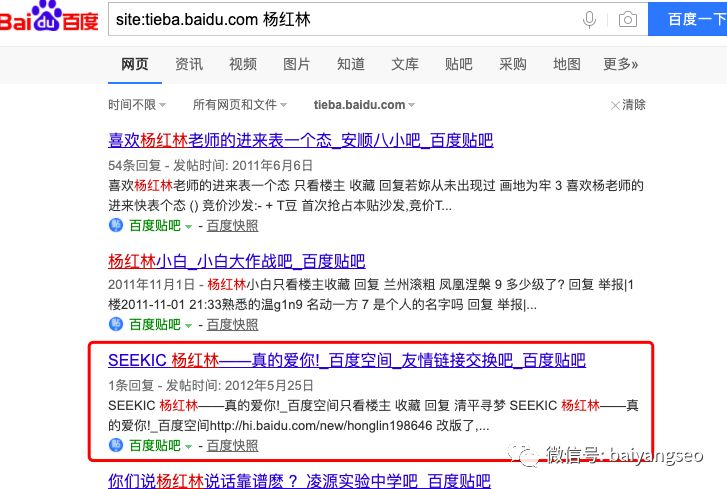Viewport: 727px width, 489px height.
Task: Open the tieba.baidu.com site filter dropdown
Action: tap(365, 105)
